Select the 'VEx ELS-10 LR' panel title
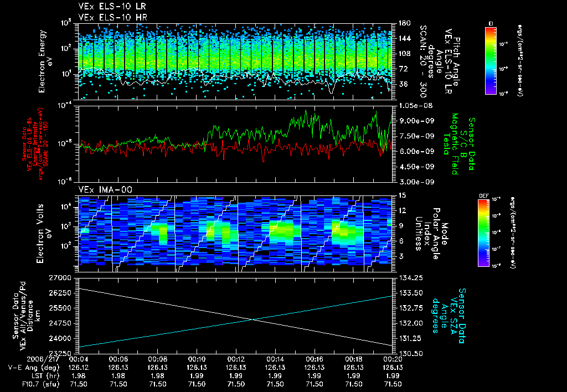This screenshot has width=567, height=392. coord(112,7)
